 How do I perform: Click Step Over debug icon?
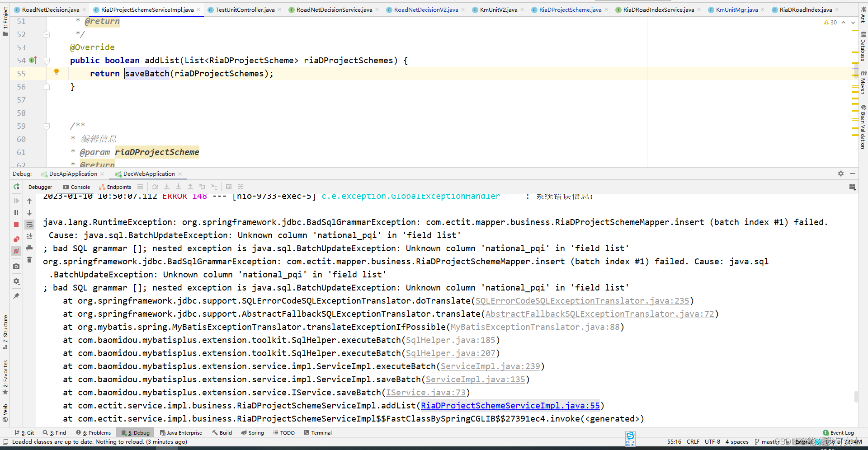tap(155, 187)
